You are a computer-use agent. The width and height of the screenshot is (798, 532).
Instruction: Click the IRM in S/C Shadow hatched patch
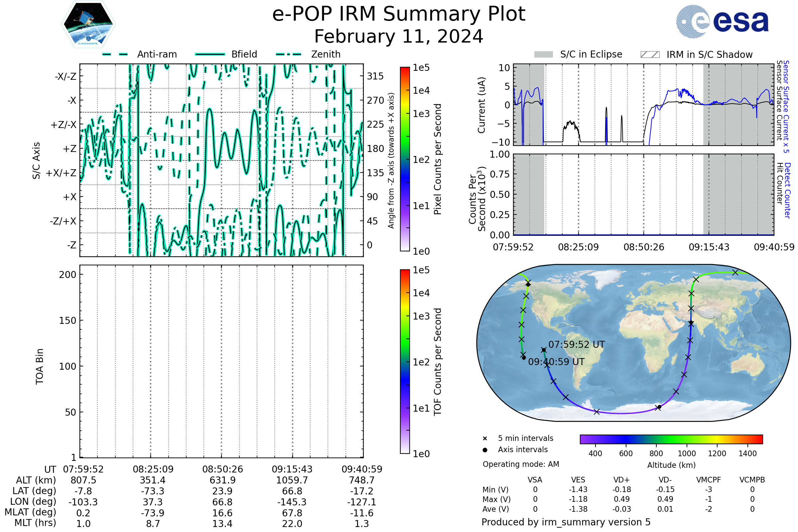[x=650, y=55]
